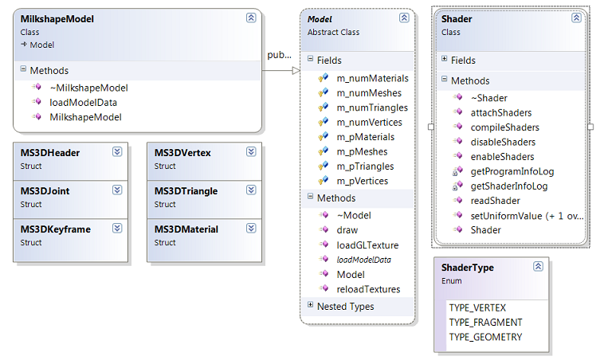Click the inheritance arrowhead pointing to Model
This screenshot has height=364, width=608.
tap(296, 71)
